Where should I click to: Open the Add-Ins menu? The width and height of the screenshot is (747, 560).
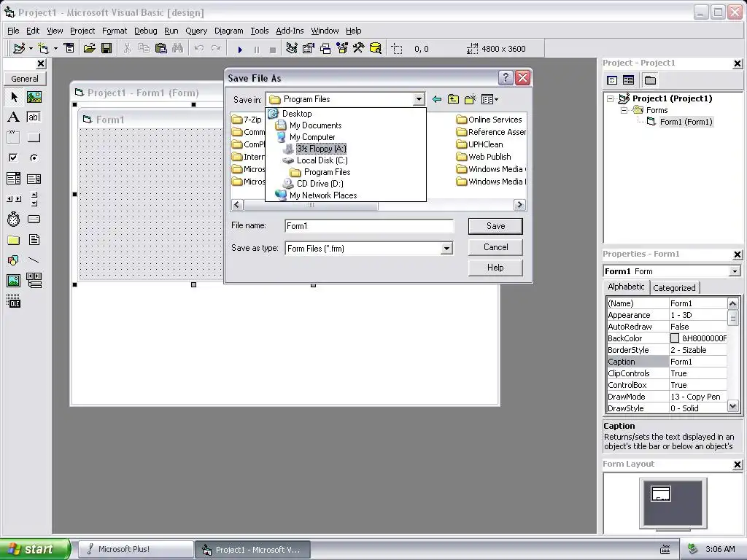(290, 31)
